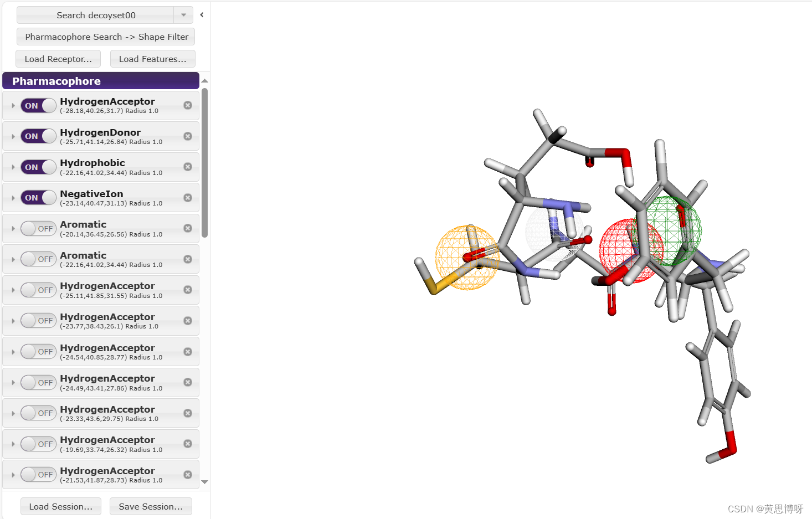
Task: Open Load Receptor dialog
Action: pyautogui.click(x=58, y=59)
